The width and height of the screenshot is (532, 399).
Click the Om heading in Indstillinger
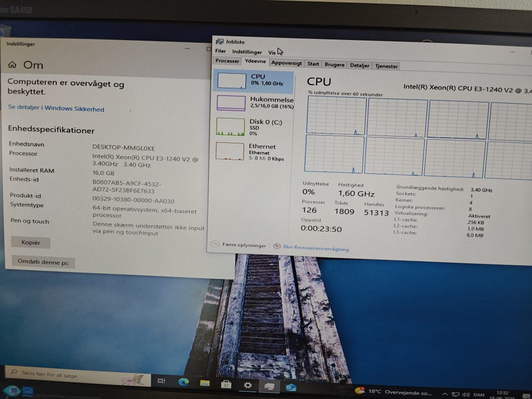[33, 65]
